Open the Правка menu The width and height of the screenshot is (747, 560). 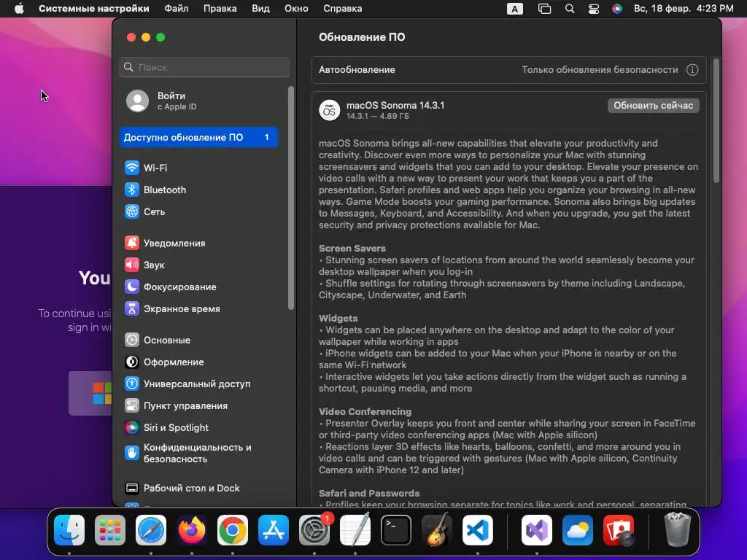(x=220, y=9)
